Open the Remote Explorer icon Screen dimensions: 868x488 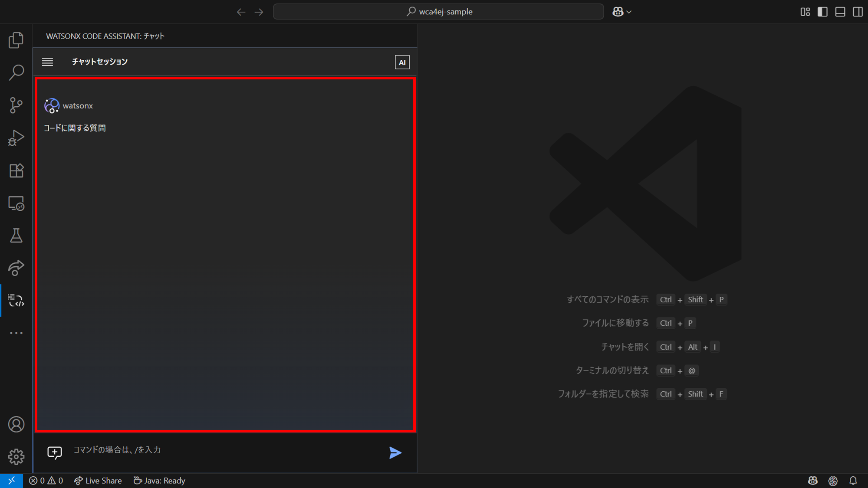(x=16, y=203)
